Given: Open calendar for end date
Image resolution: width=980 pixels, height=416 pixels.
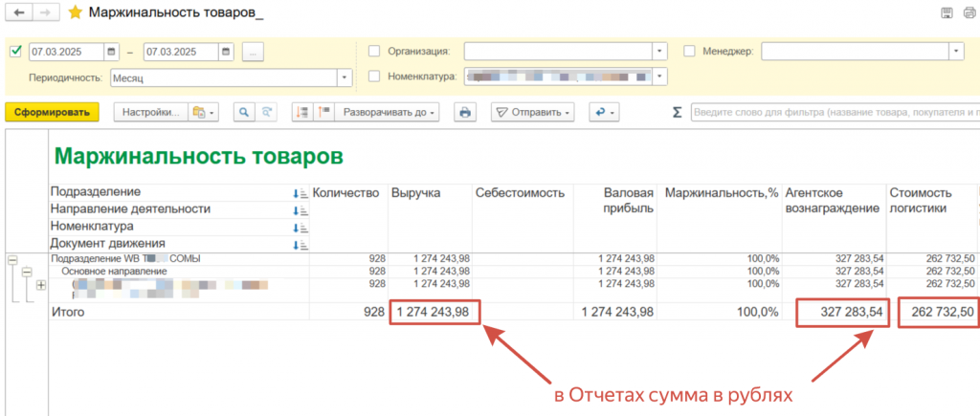Looking at the screenshot, I should (225, 52).
